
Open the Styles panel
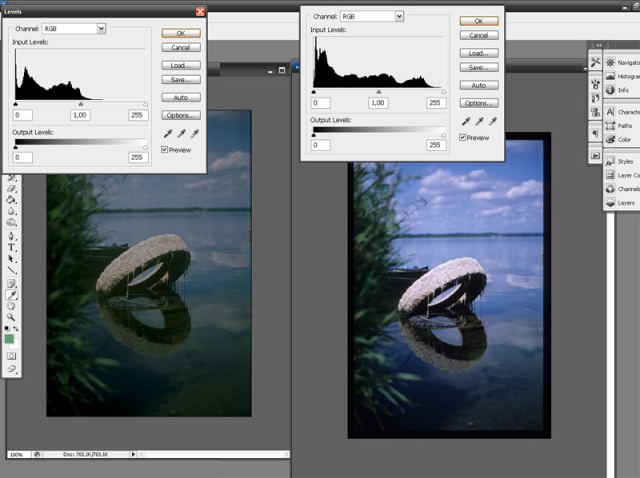point(622,162)
